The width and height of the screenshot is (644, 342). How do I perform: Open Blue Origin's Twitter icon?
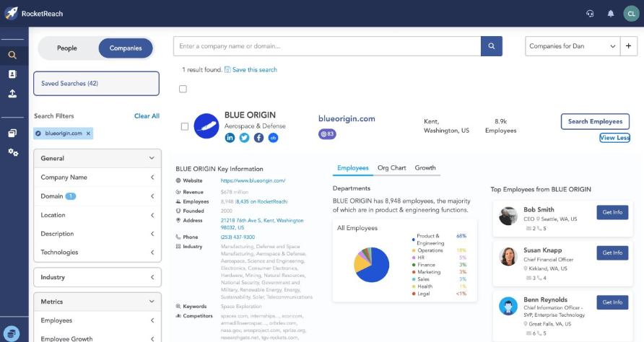[x=244, y=138]
